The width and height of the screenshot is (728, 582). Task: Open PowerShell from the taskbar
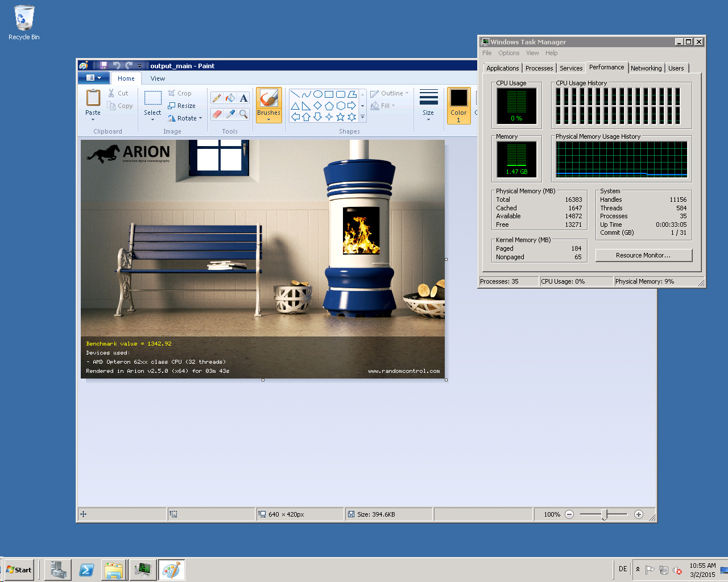pos(86,569)
